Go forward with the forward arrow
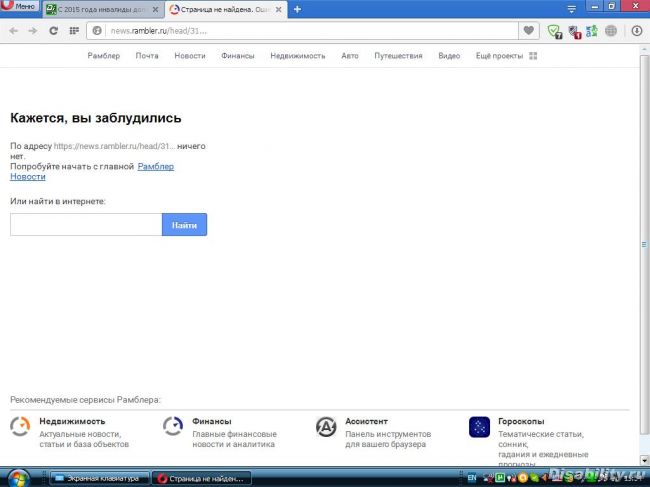The image size is (650, 487). click(x=32, y=31)
